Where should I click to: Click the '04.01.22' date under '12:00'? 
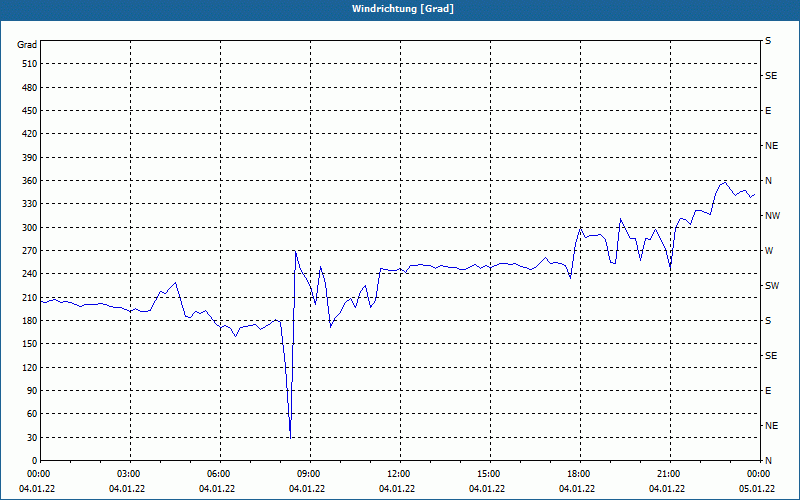click(x=397, y=489)
